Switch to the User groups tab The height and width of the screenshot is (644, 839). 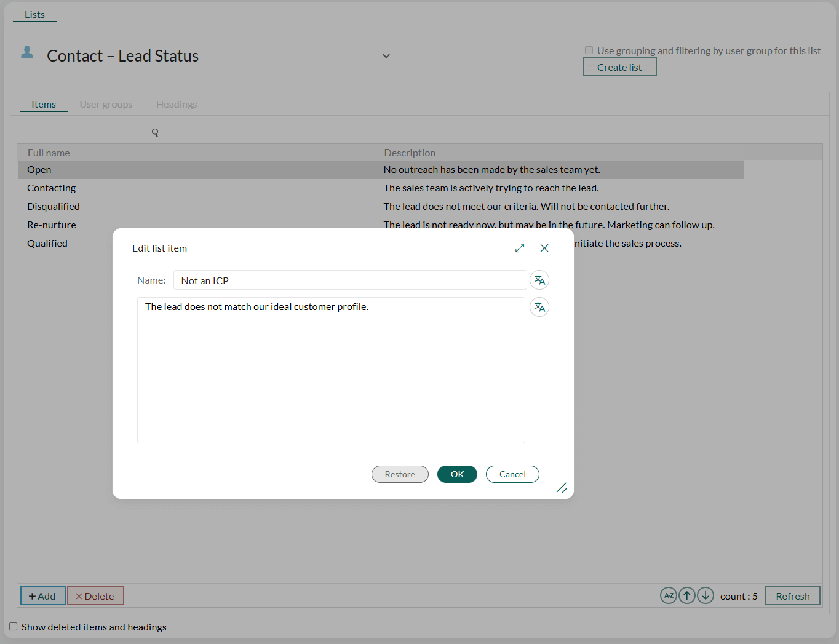[106, 104]
